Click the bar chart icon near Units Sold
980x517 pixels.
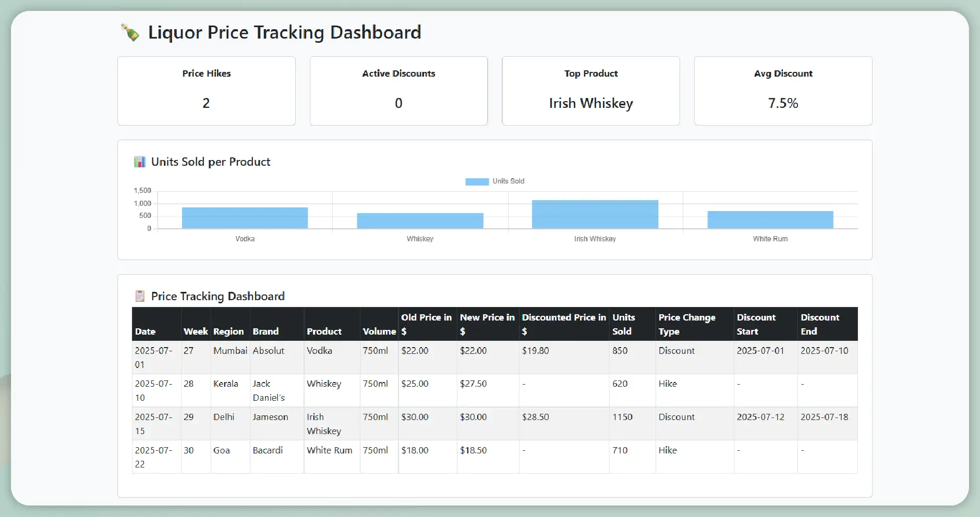139,162
